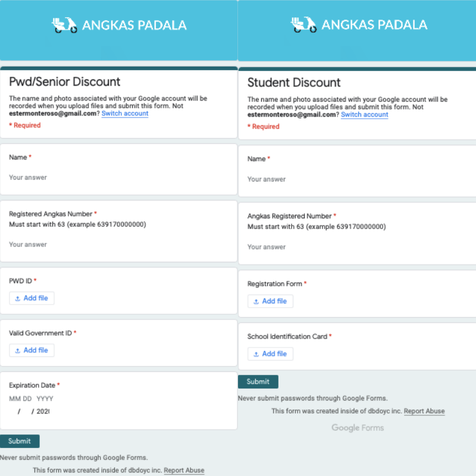
Task: Click the Angkas Padala scooter logo on left form
Action: (x=64, y=25)
